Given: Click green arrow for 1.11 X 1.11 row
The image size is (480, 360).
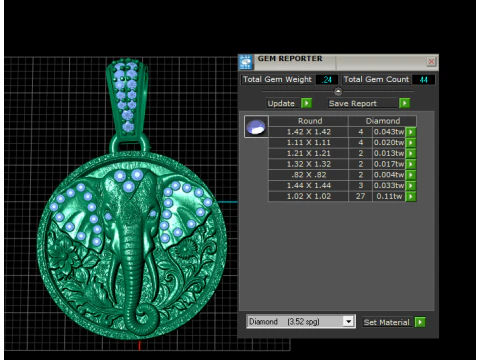Looking at the screenshot, I should (x=411, y=143).
